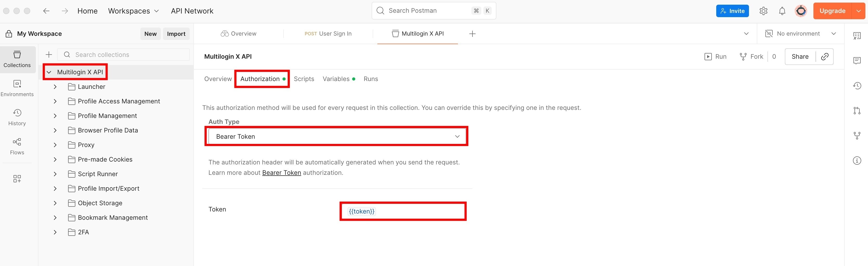Switch to the User Sign In request tab

pyautogui.click(x=328, y=33)
